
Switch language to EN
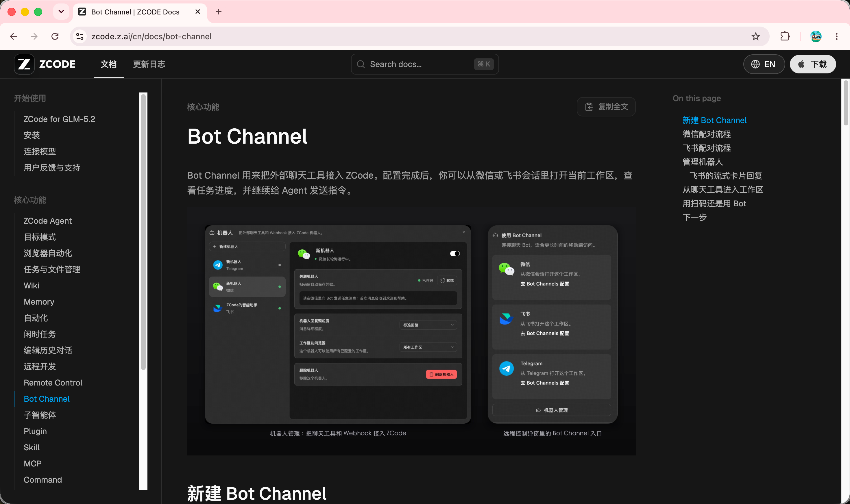(764, 64)
